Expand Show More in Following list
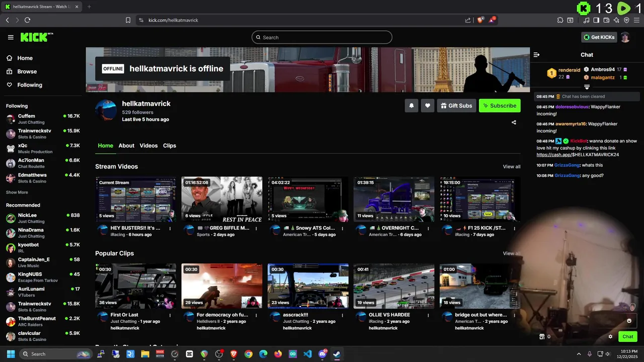Viewport: 644px width, 362px height. (17, 192)
